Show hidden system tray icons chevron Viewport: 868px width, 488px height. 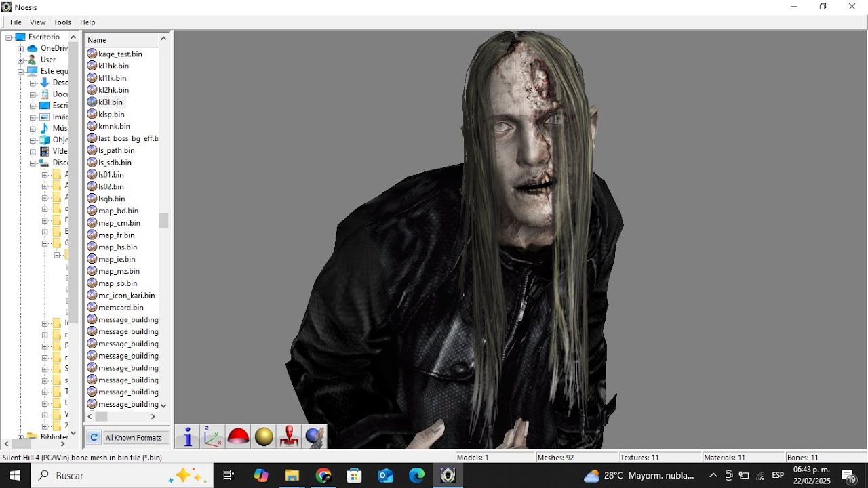[713, 476]
